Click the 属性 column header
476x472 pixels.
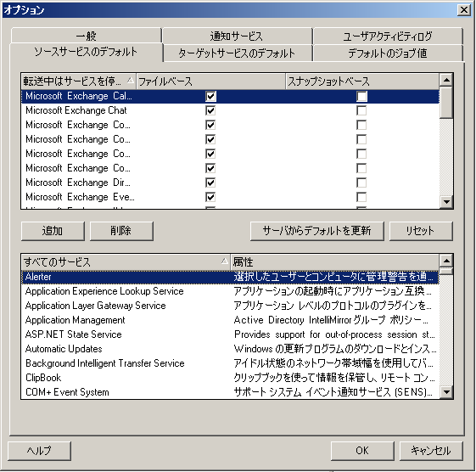(335, 261)
